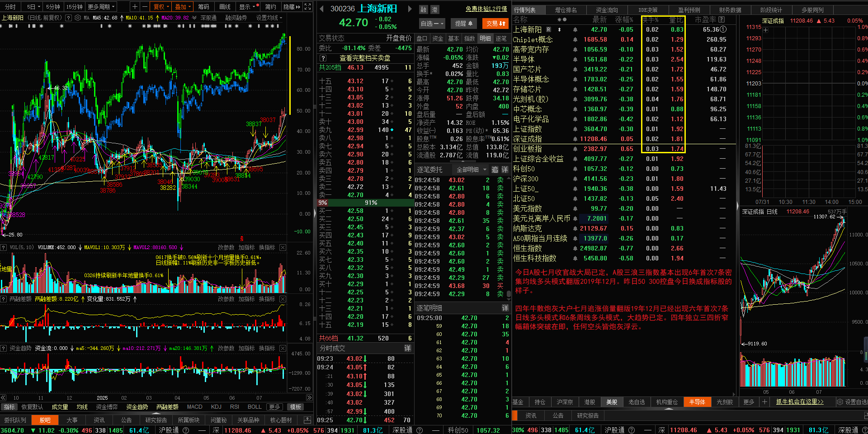Click 抓牛机会在这里 link
Image resolution: width=868 pixels, height=434 pixels.
(x=800, y=401)
